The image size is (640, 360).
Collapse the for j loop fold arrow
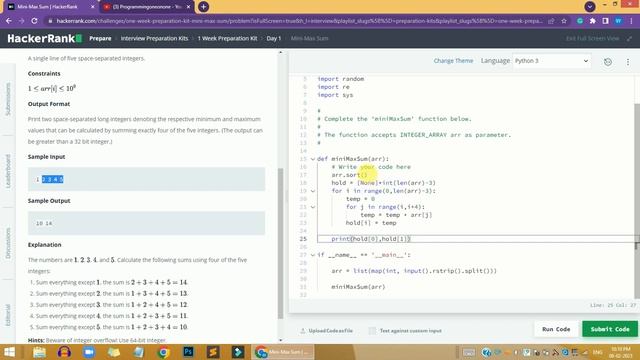(313, 207)
